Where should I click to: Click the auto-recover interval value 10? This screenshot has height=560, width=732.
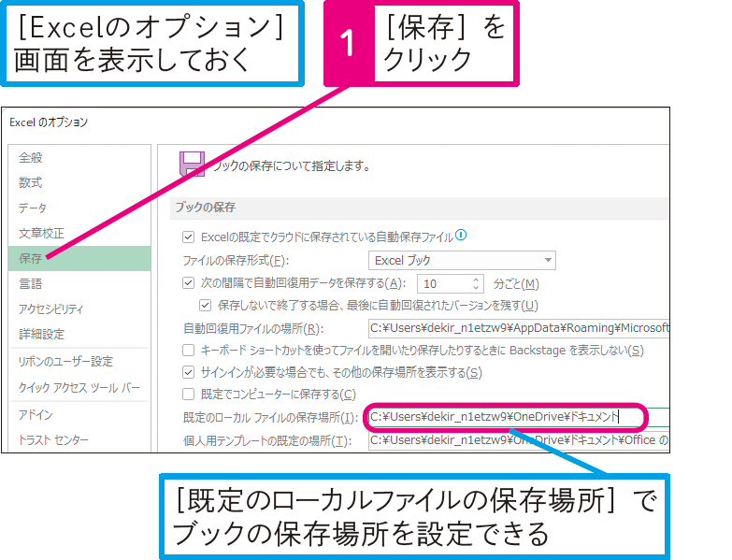click(x=430, y=283)
